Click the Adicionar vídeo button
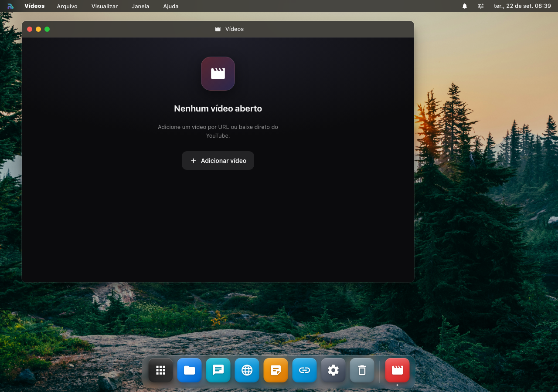 218,161
